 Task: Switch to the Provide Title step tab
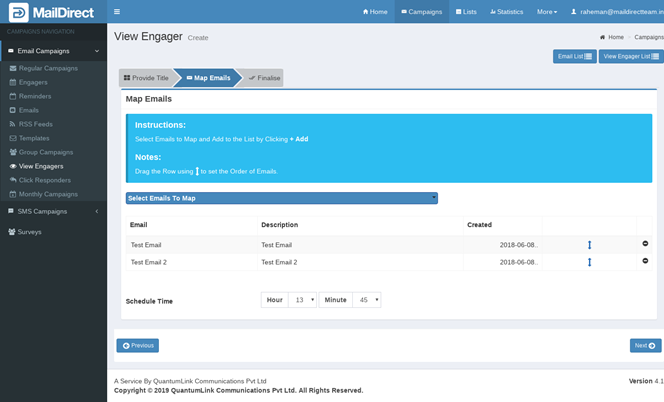point(146,77)
